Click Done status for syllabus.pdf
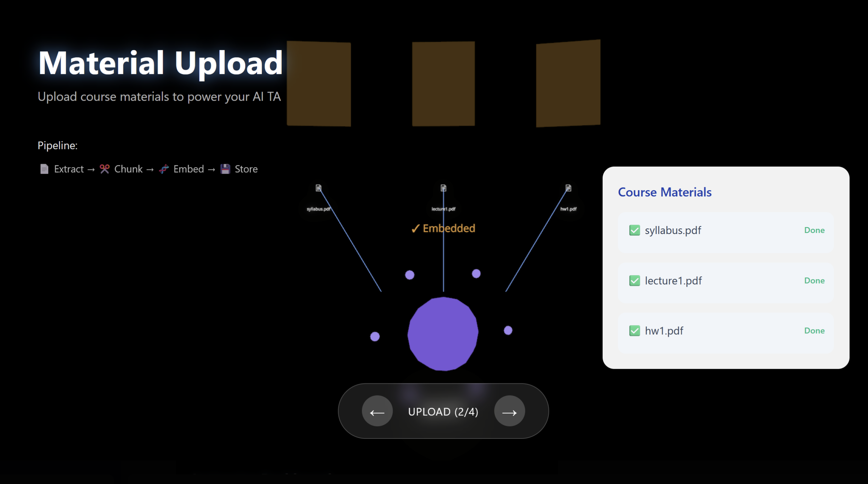The height and width of the screenshot is (484, 868). (x=814, y=230)
